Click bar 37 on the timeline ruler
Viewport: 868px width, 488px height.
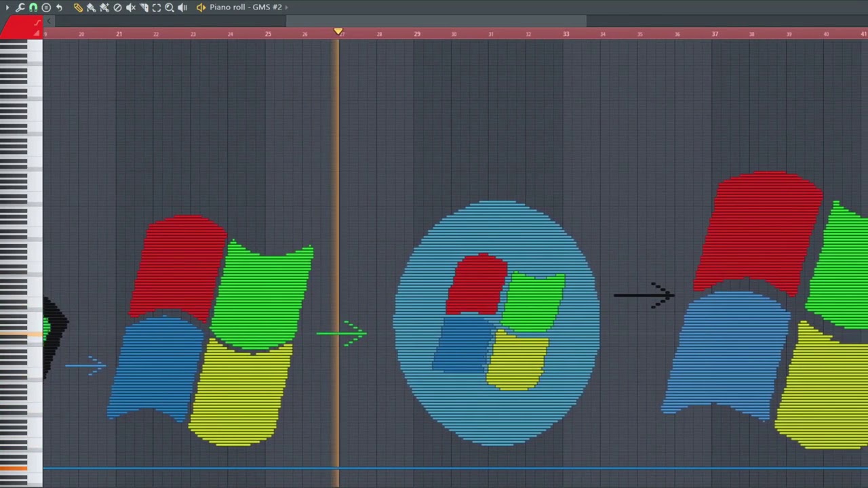715,34
